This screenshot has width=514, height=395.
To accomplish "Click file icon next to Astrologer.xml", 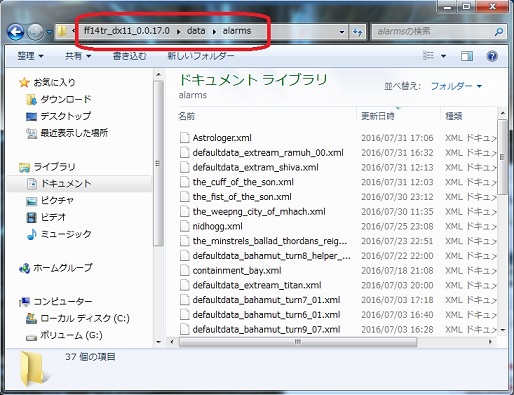I will [x=184, y=138].
